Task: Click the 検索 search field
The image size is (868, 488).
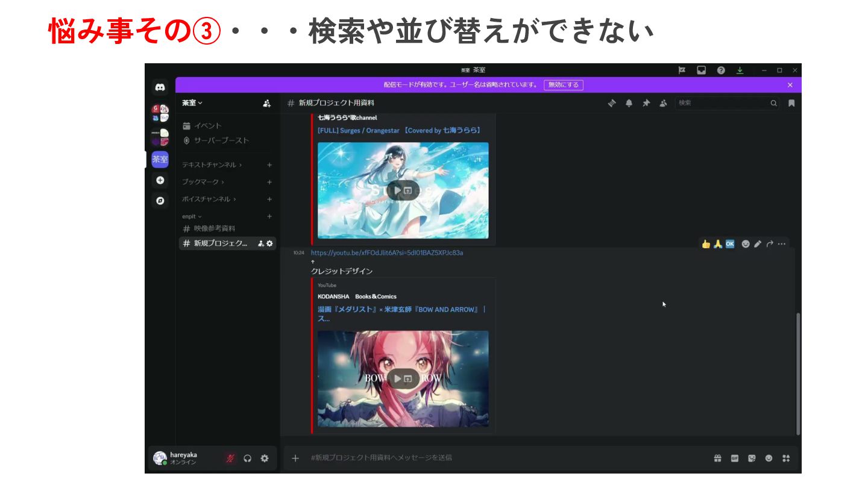Action: tap(727, 103)
